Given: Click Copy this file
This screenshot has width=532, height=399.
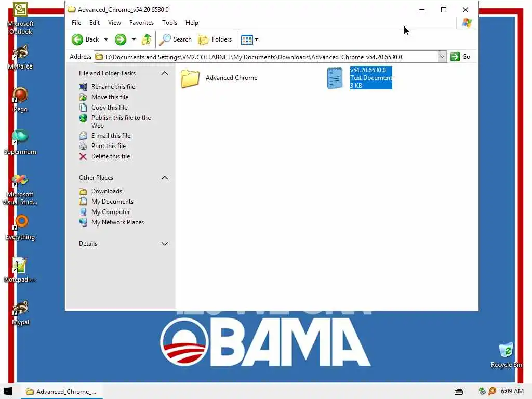Looking at the screenshot, I should point(109,108).
